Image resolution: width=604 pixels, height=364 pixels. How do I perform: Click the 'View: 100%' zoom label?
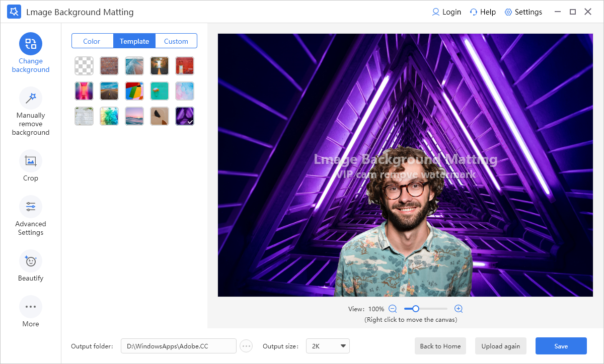(366, 309)
